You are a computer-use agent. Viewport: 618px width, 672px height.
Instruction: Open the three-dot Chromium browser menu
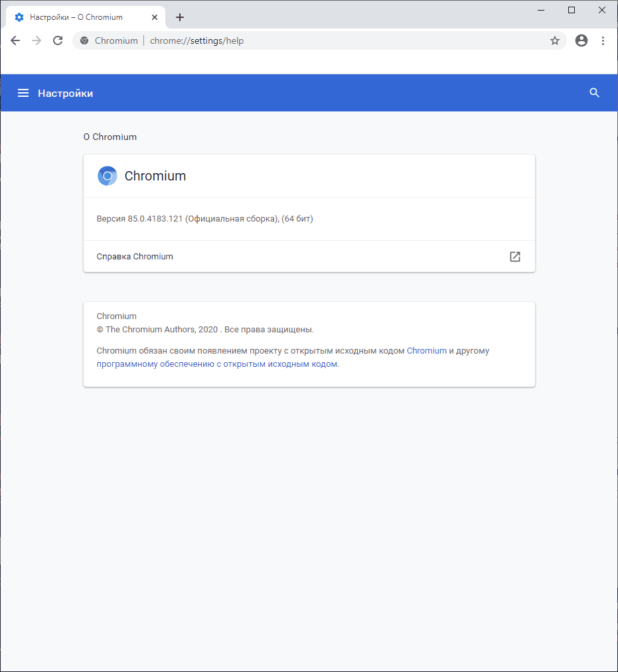[x=603, y=40]
